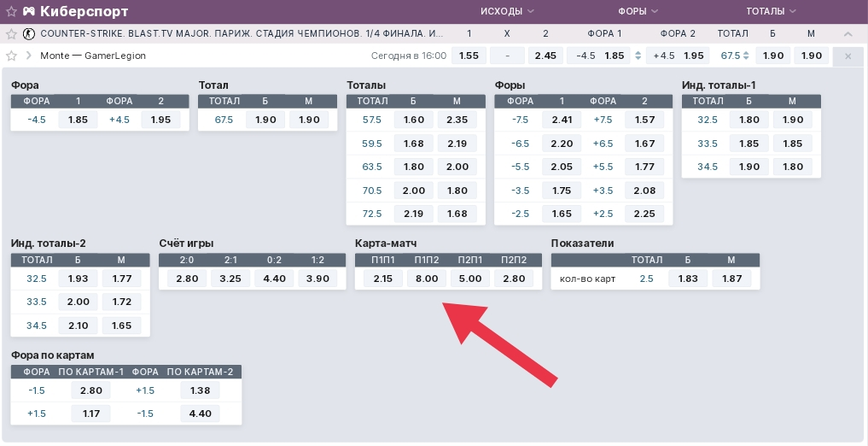Choose over 2.5 maps at 1.83
This screenshot has height=446, width=868.
687,279
